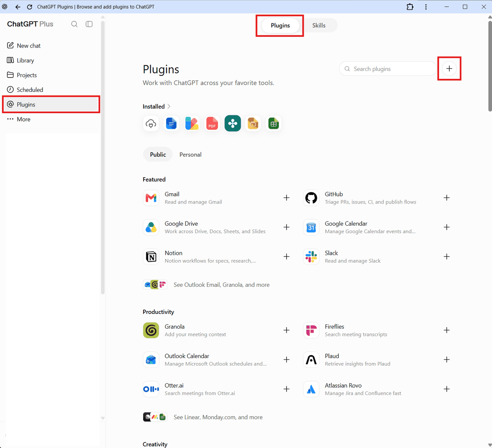This screenshot has height=448, width=492.
Task: Add the Outlook Calendar plugin with its plus
Action: point(287,360)
